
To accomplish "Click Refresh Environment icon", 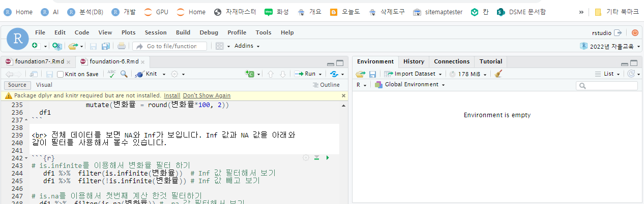I will [631, 74].
